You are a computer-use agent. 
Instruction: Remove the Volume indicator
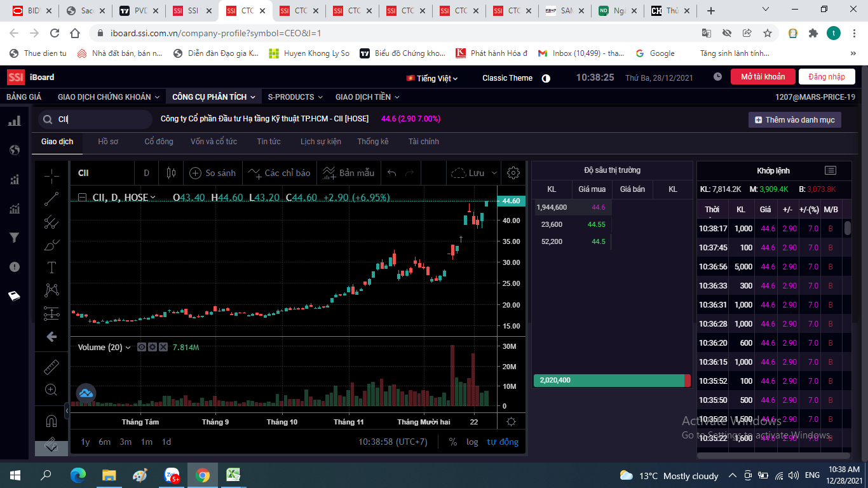point(163,347)
